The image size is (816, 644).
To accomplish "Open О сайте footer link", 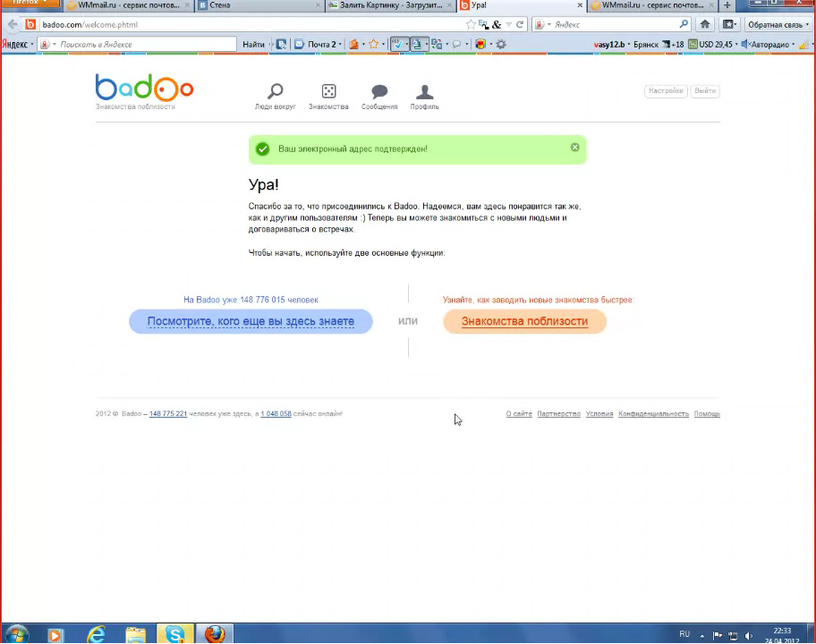I will 519,413.
